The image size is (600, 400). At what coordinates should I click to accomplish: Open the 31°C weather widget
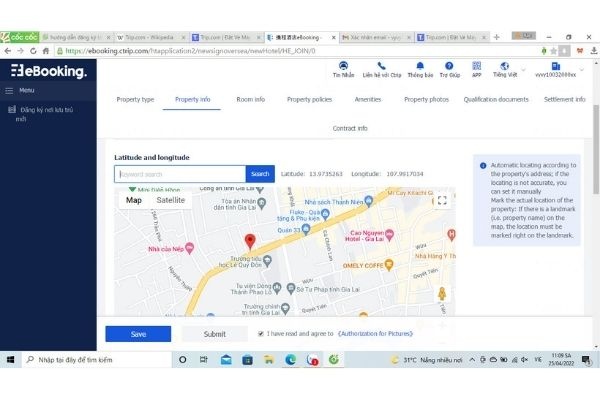point(426,360)
